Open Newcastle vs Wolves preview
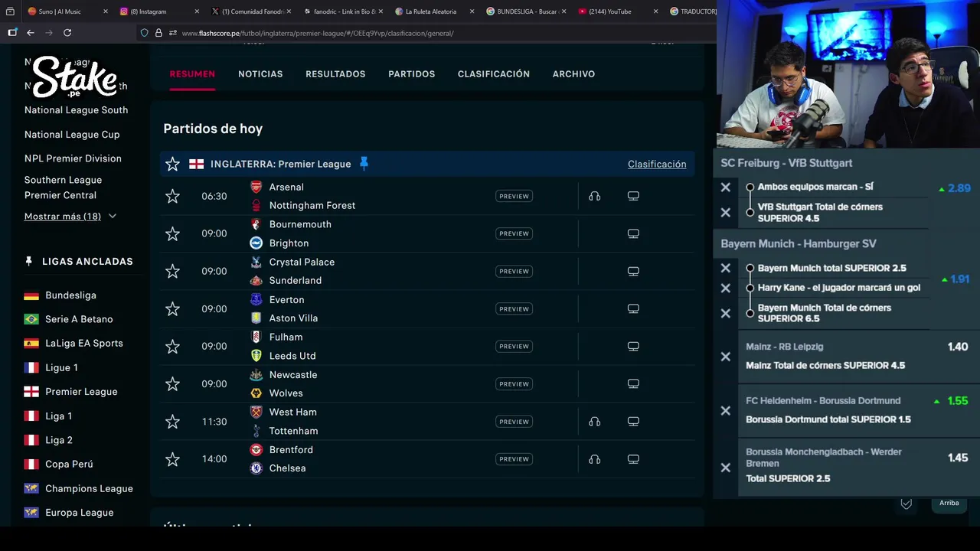Screen dimensions: 980x551 coord(514,384)
